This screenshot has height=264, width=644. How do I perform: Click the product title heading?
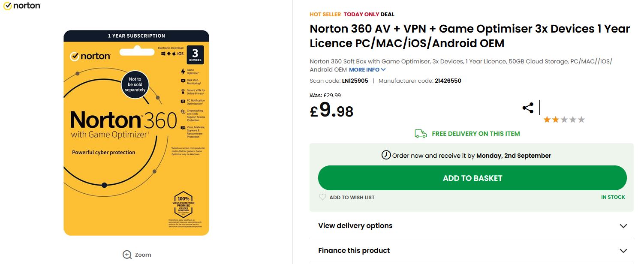pyautogui.click(x=469, y=36)
